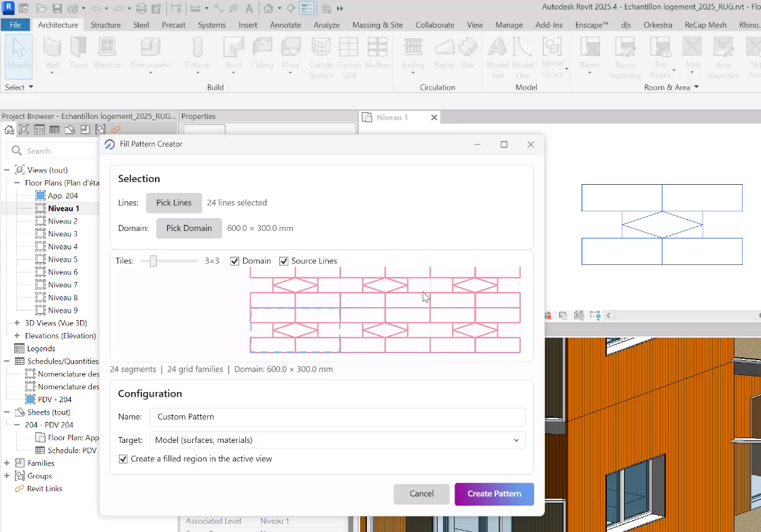Click the Text 'A' icon in Quick Access toolbar
The image size is (761, 532).
[x=249, y=8]
